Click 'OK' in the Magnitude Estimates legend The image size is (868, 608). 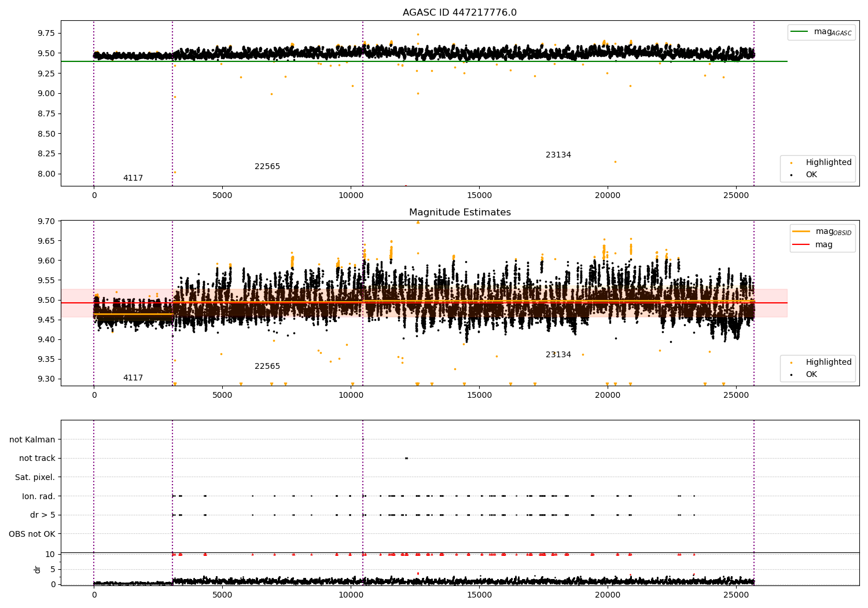(811, 375)
